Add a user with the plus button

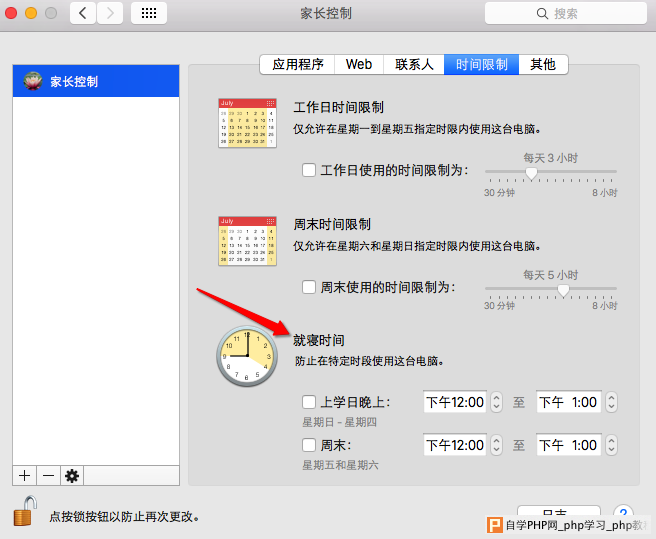click(25, 476)
